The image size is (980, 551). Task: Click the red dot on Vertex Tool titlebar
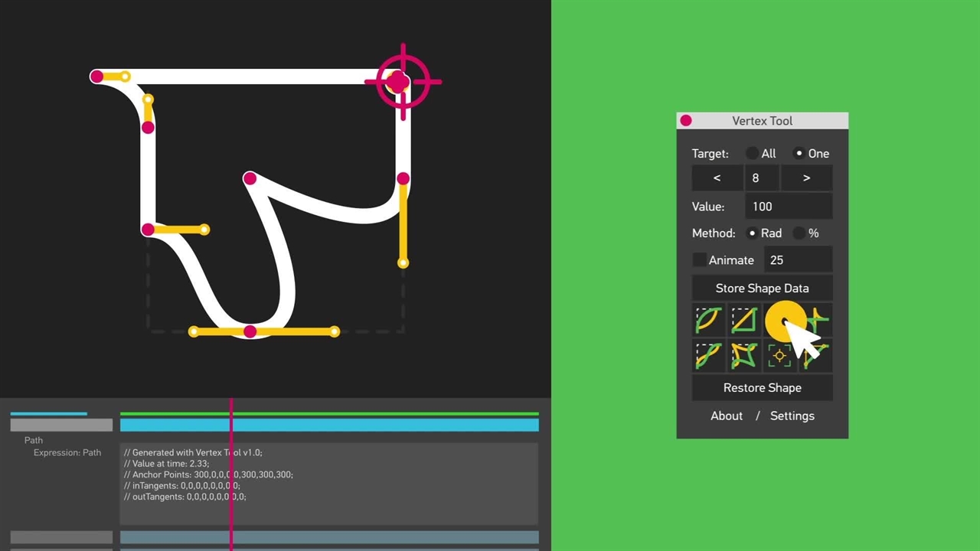click(x=685, y=120)
